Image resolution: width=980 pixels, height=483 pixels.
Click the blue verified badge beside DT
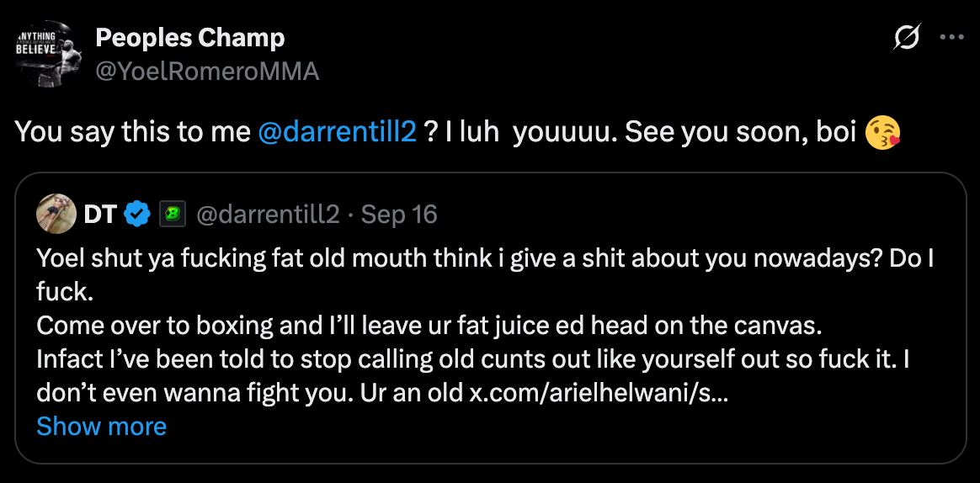(x=137, y=215)
